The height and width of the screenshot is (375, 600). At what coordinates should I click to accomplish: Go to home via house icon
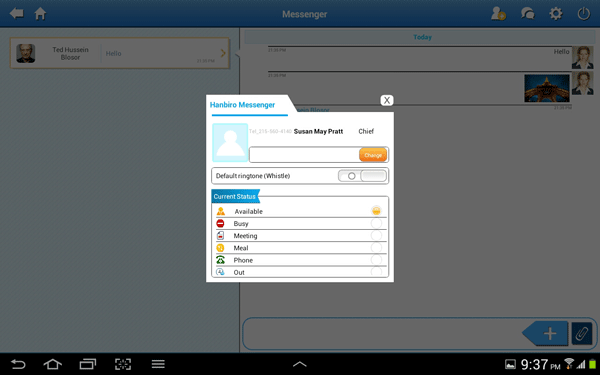(40, 14)
